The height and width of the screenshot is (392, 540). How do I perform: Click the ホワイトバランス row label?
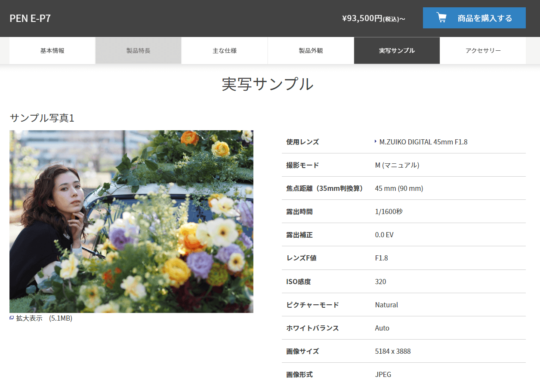[312, 328]
